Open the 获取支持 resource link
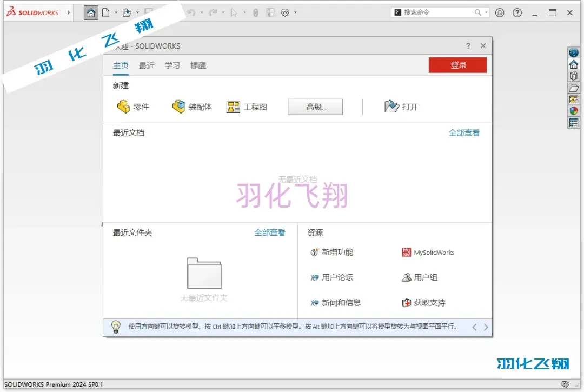This screenshot has width=584, height=392. pos(423,303)
